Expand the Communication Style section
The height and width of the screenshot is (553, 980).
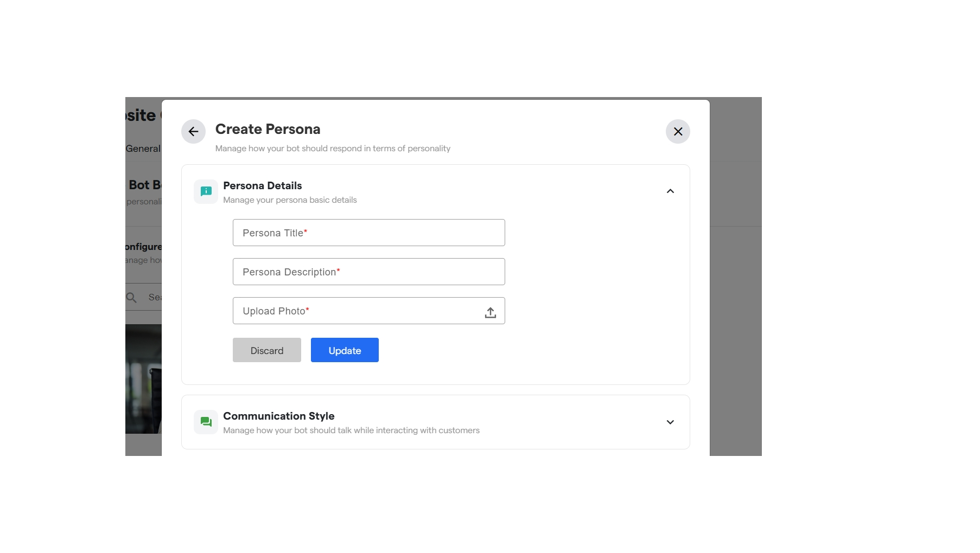pos(670,422)
